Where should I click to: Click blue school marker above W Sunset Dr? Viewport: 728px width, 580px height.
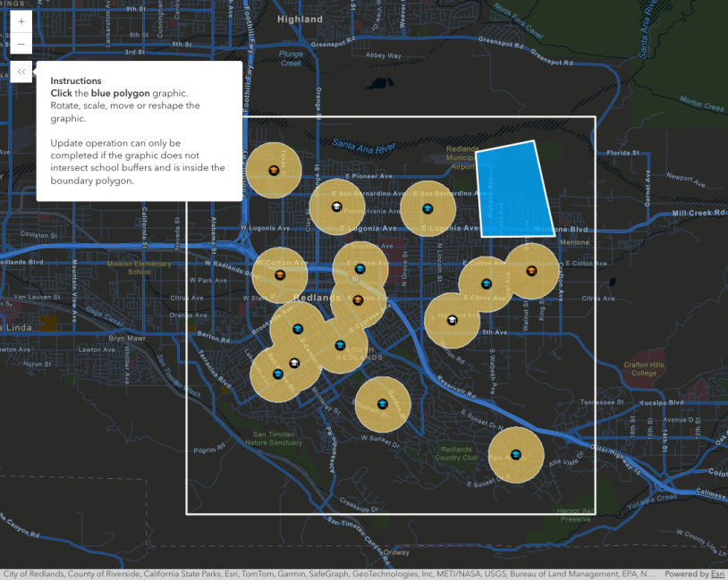383,404
